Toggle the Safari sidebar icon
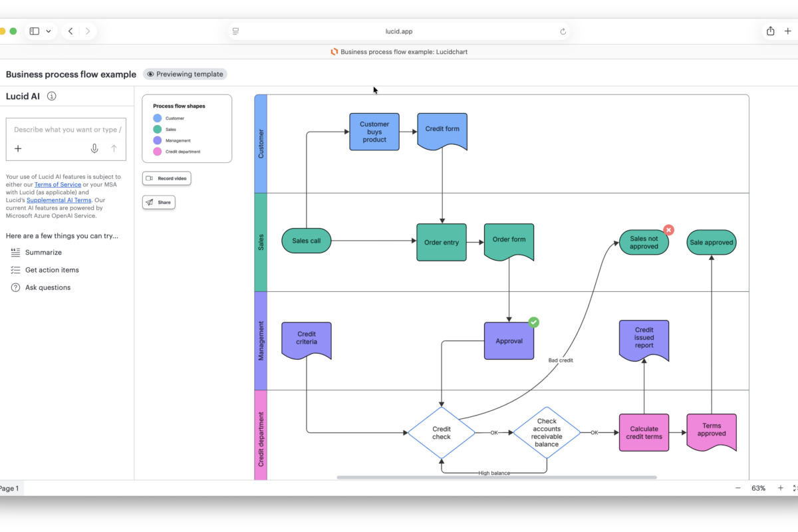798x532 pixels. [35, 31]
